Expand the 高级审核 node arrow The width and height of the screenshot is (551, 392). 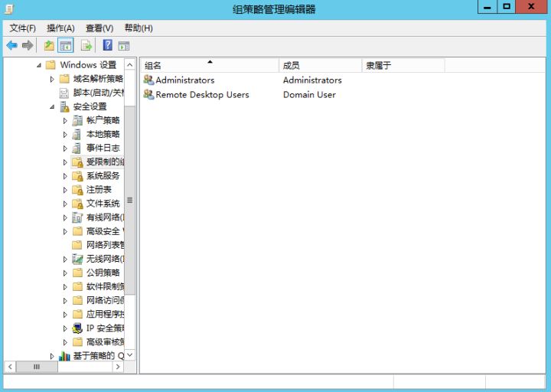[x=65, y=342]
